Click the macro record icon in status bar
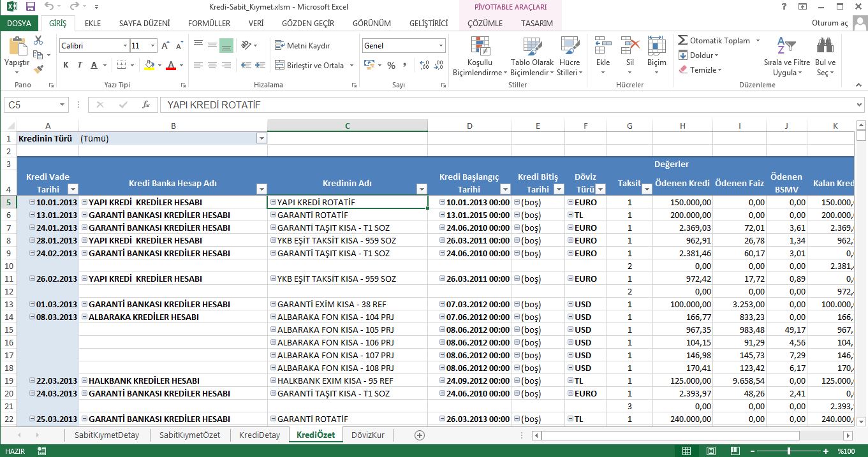The height and width of the screenshot is (457, 868). tap(42, 451)
